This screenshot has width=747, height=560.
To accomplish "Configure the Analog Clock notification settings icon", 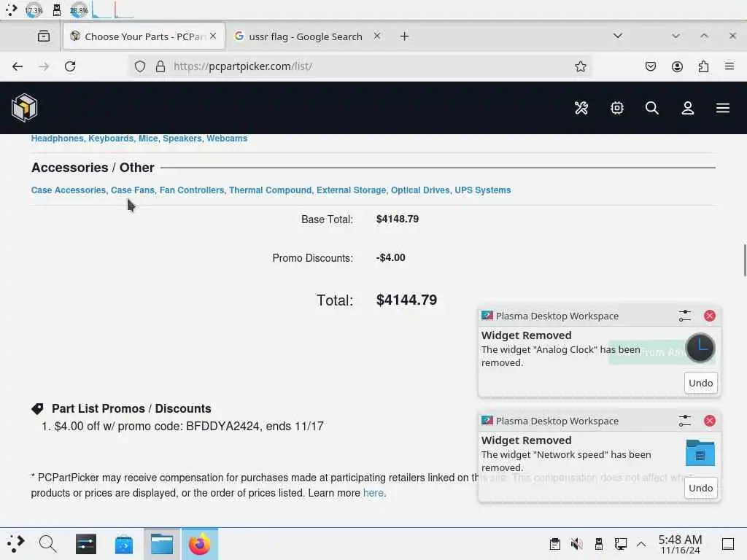I will click(x=684, y=316).
